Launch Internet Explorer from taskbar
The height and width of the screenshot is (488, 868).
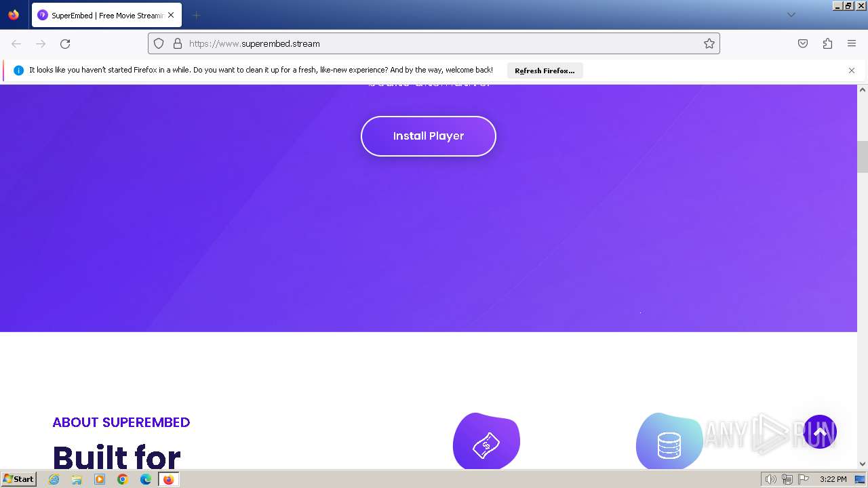click(x=54, y=479)
